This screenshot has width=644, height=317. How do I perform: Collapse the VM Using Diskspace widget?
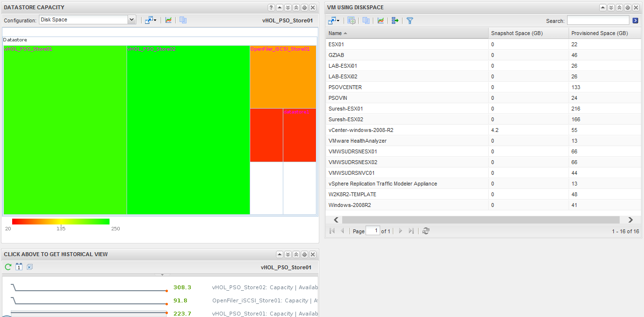(x=603, y=8)
